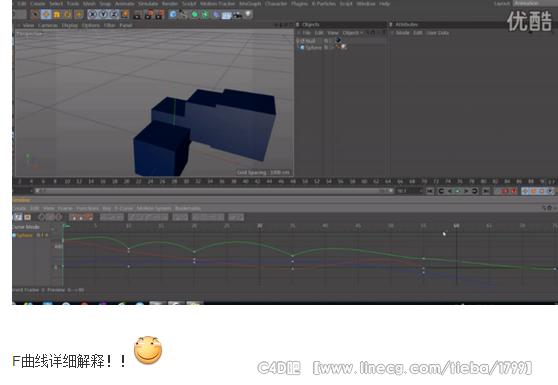This screenshot has height=385, width=558.
Task: Play the animation forward
Action: (458, 191)
